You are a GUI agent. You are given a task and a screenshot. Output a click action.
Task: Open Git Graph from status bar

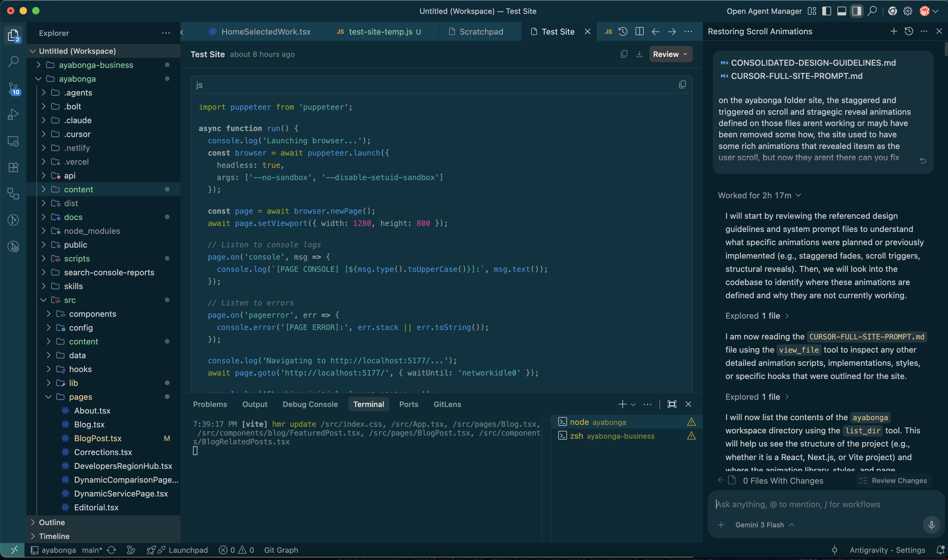pos(281,550)
